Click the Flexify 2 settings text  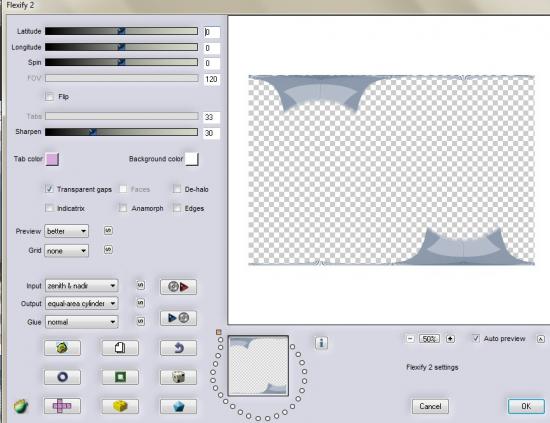point(432,367)
